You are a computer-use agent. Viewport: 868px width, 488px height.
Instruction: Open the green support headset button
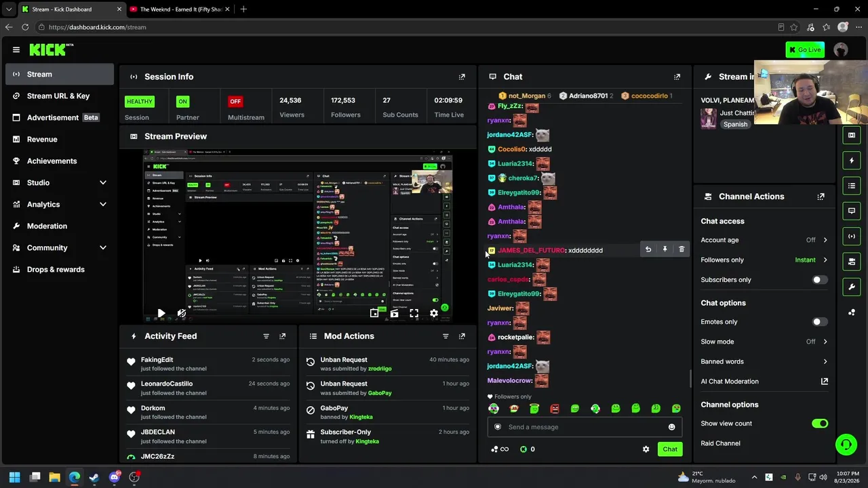point(846,445)
